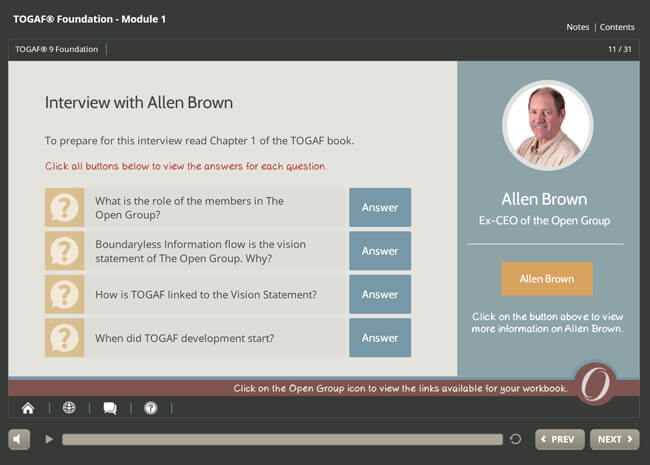
Task: Open the Contents menu
Action: pos(617,27)
